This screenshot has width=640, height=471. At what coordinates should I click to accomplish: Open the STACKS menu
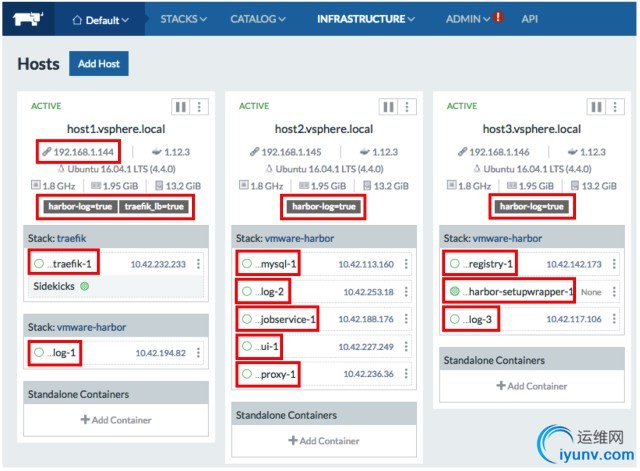click(x=183, y=19)
